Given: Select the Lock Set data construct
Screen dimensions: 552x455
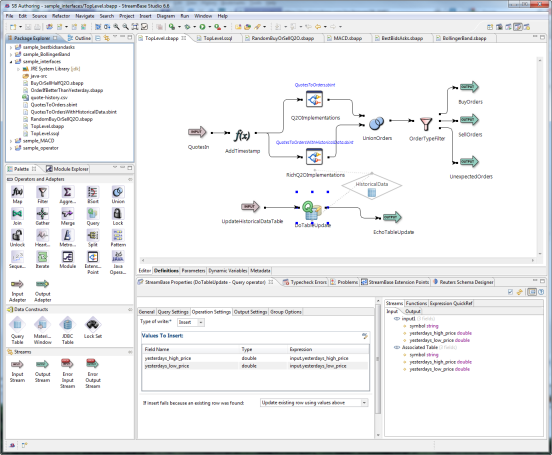Looking at the screenshot, I should 93,328.
